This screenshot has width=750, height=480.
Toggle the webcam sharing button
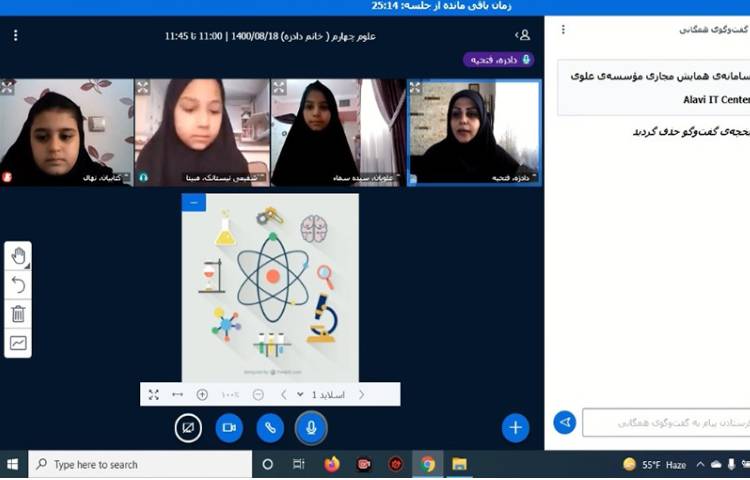(x=229, y=428)
